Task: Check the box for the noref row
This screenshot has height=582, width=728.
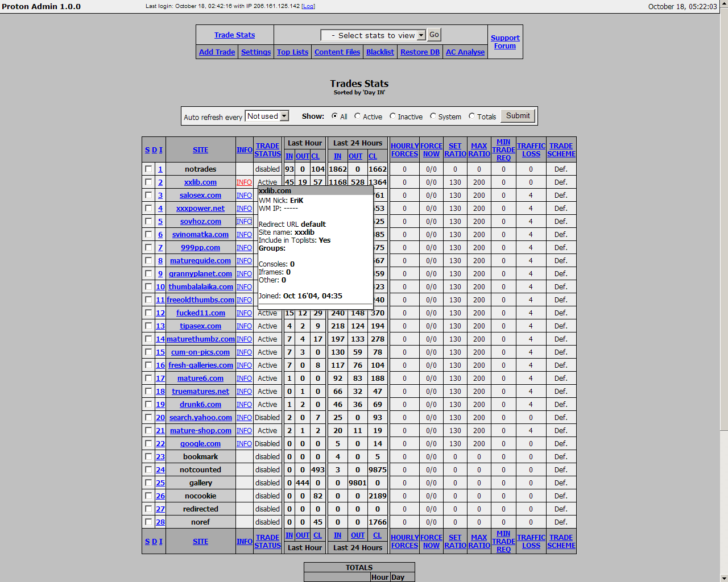Action: click(x=148, y=522)
